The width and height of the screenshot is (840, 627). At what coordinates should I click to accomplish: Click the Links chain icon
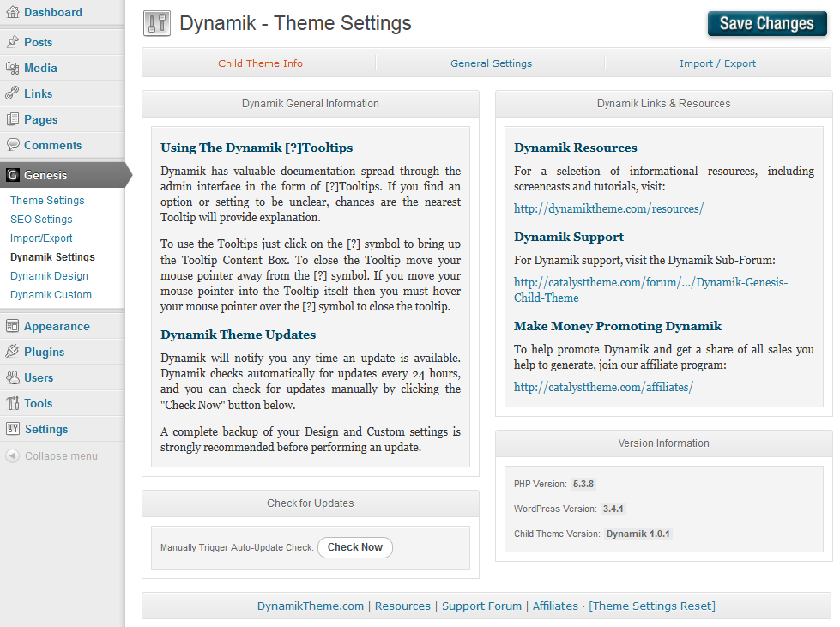coord(12,93)
